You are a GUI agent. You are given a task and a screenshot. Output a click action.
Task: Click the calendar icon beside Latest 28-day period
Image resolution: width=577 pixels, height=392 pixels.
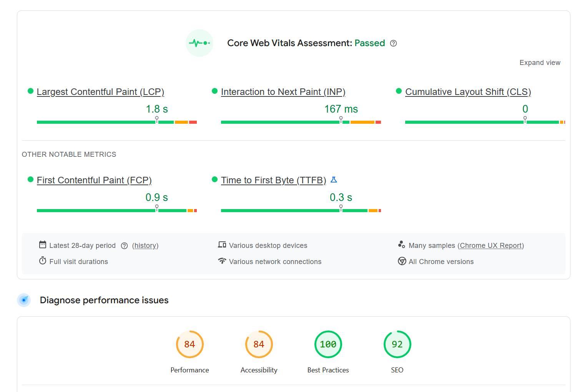(x=43, y=244)
